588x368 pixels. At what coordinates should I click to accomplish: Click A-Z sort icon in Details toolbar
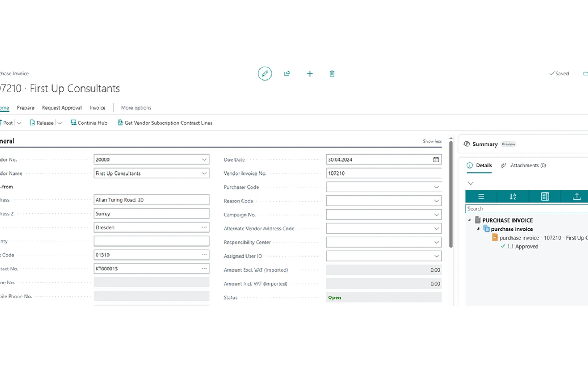[513, 197]
